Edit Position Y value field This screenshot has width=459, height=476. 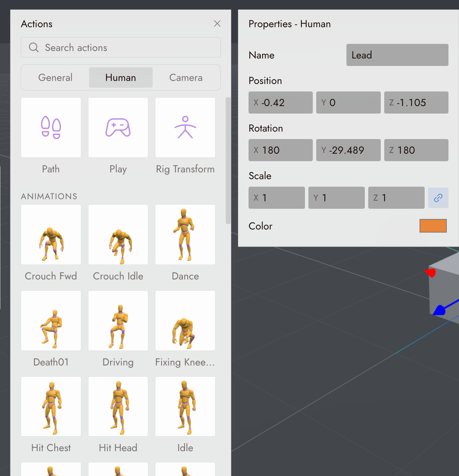coord(348,102)
